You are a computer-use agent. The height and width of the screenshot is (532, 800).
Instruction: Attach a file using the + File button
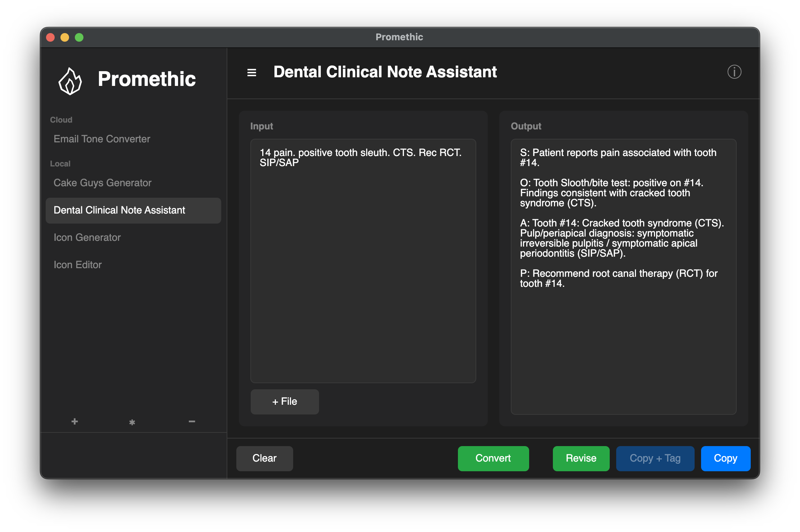284,402
